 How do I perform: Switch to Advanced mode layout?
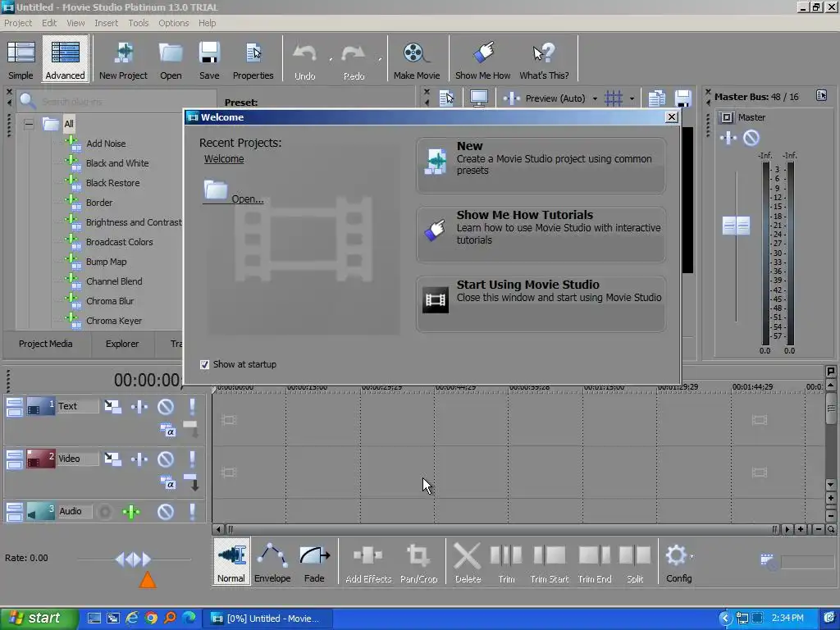coord(65,59)
